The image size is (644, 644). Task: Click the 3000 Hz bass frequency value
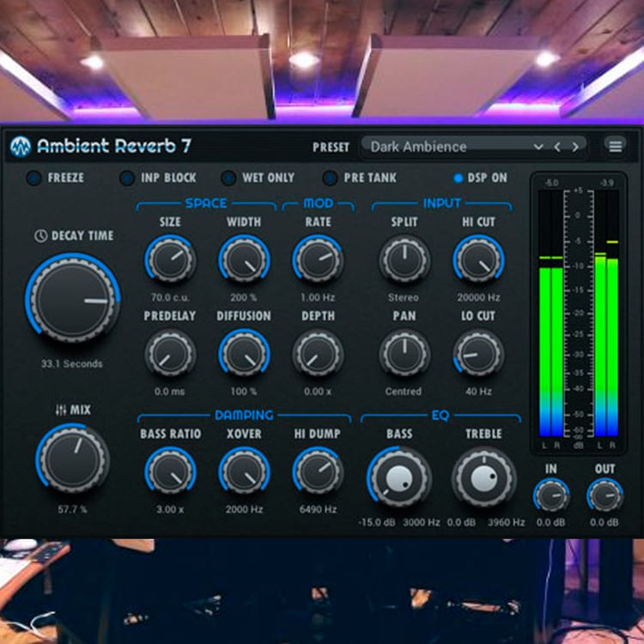coord(421,522)
